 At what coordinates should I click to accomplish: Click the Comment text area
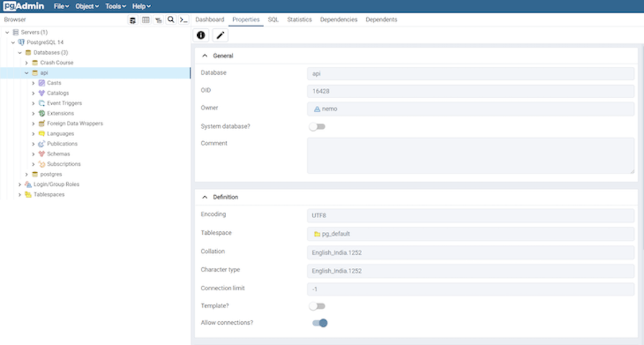pos(471,156)
